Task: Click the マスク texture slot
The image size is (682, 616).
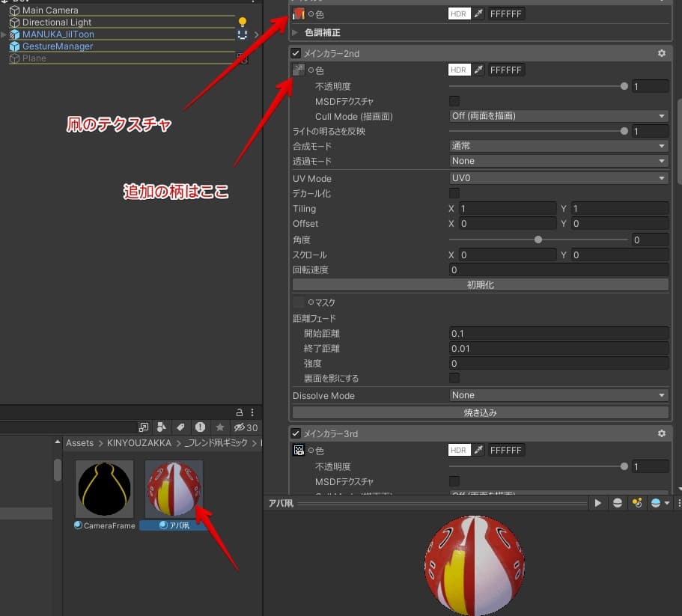Action: 299,302
